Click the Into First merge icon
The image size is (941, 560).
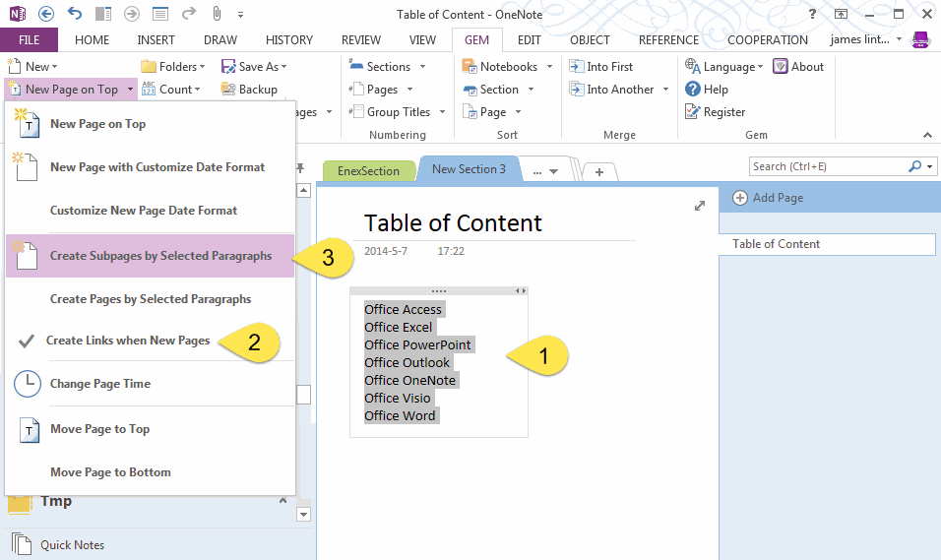[576, 67]
